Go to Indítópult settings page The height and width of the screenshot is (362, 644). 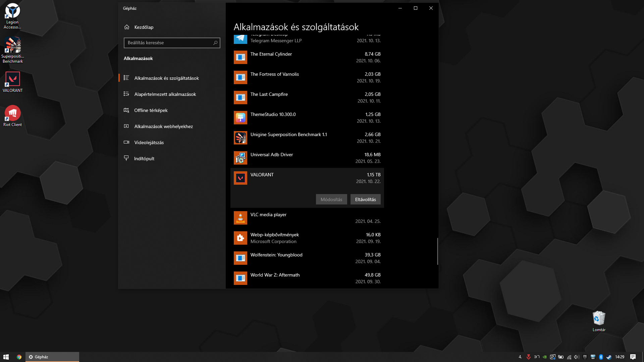click(144, 159)
